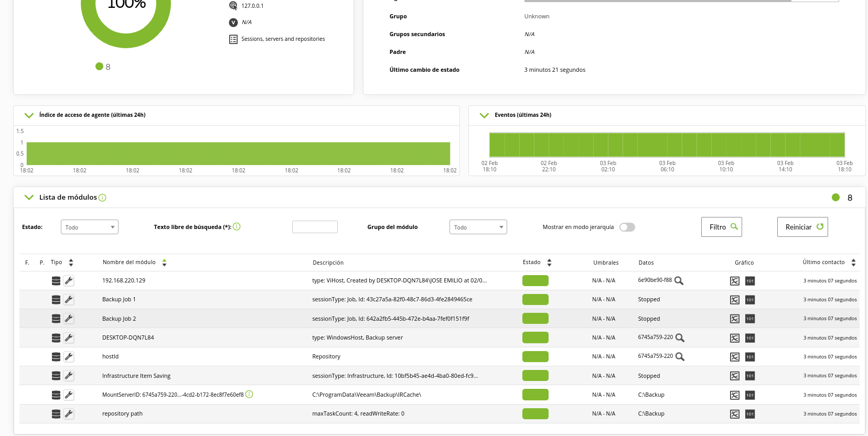The image size is (868, 436).
Task: Click database icon for repository path row
Action: [56, 414]
